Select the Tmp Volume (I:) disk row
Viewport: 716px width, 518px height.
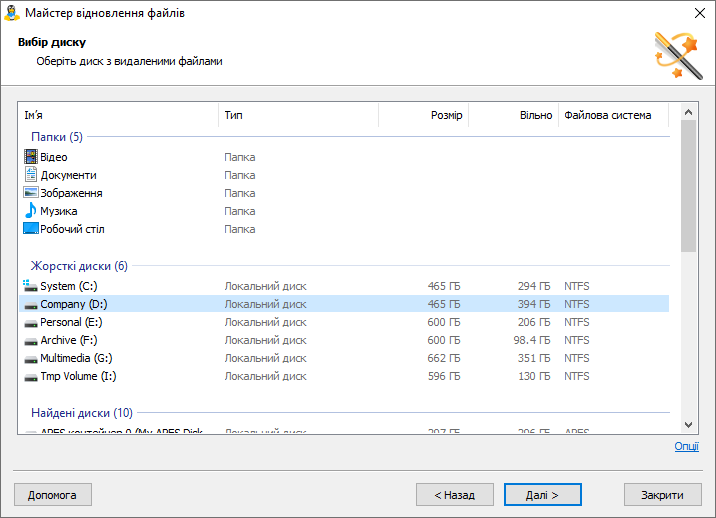[344, 376]
